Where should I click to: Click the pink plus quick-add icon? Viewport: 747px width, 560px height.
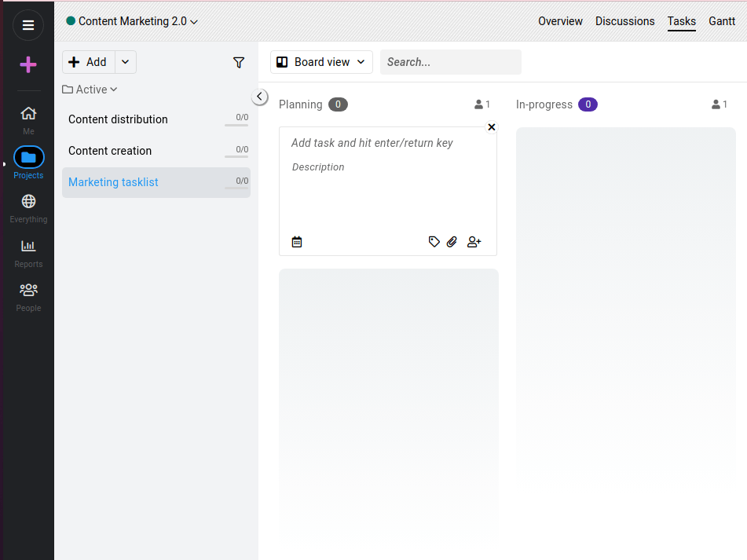tap(28, 64)
